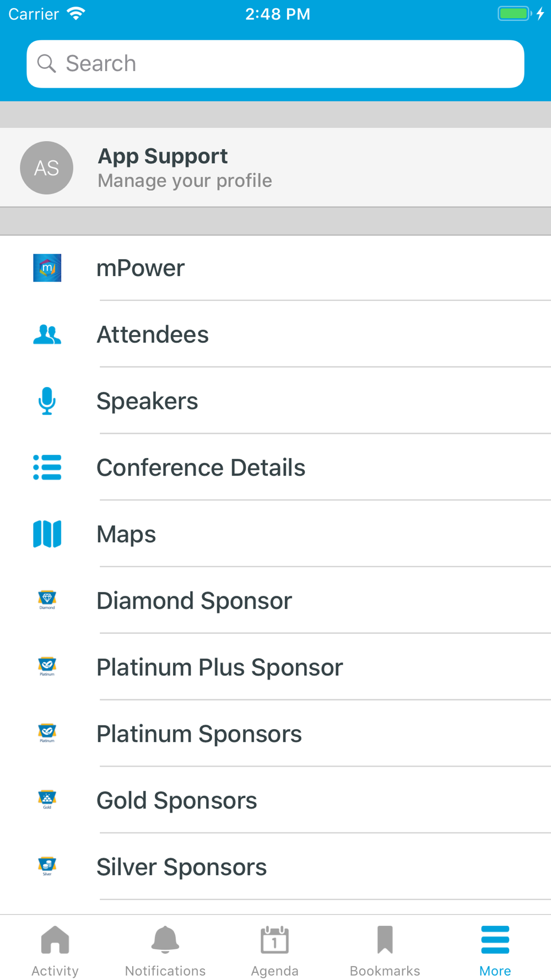Open the Conference Details list icon
The height and width of the screenshot is (980, 551).
point(47,467)
